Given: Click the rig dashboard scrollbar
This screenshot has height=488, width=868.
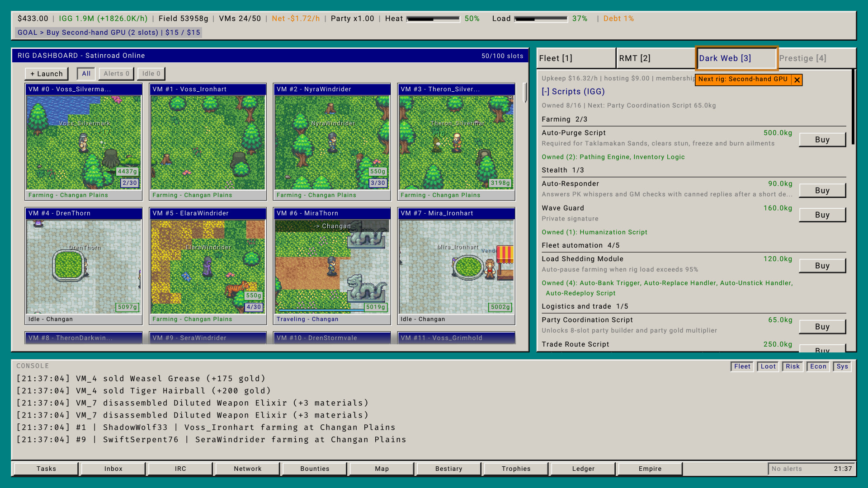Looking at the screenshot, I should coord(525,93).
